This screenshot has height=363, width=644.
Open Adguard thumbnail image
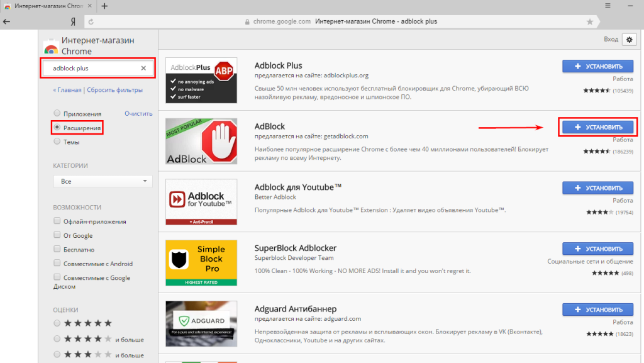point(201,323)
